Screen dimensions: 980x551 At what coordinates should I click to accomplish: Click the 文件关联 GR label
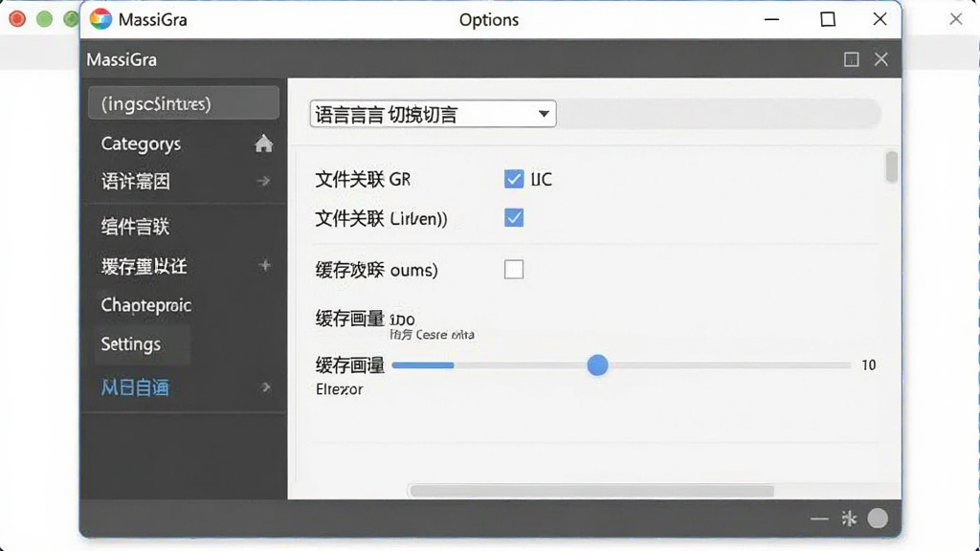[x=363, y=180]
